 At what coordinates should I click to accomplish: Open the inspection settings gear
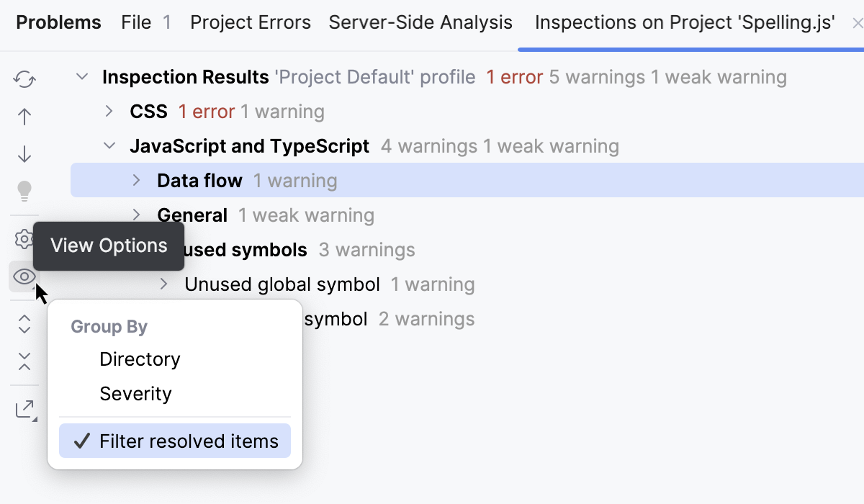(24, 238)
